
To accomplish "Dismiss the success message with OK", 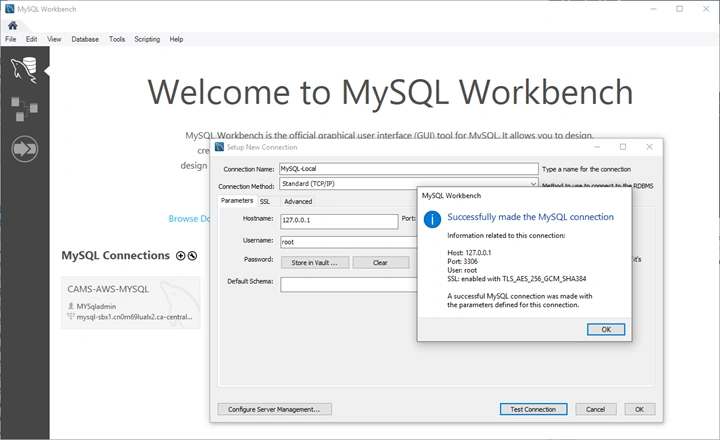I will point(606,329).
